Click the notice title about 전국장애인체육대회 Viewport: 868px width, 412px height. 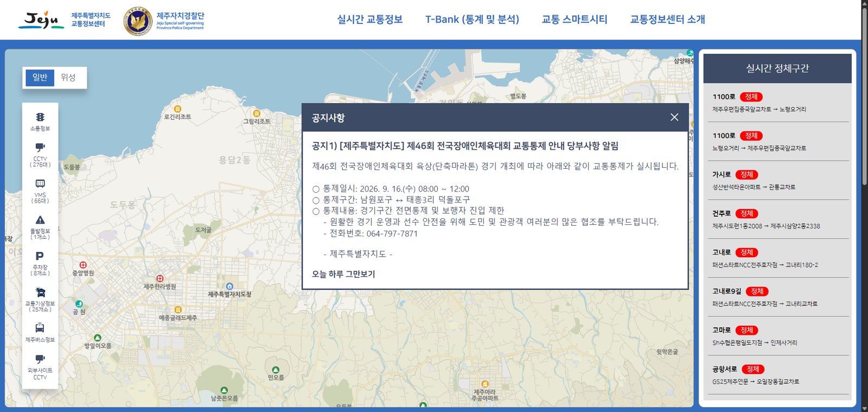(465, 146)
